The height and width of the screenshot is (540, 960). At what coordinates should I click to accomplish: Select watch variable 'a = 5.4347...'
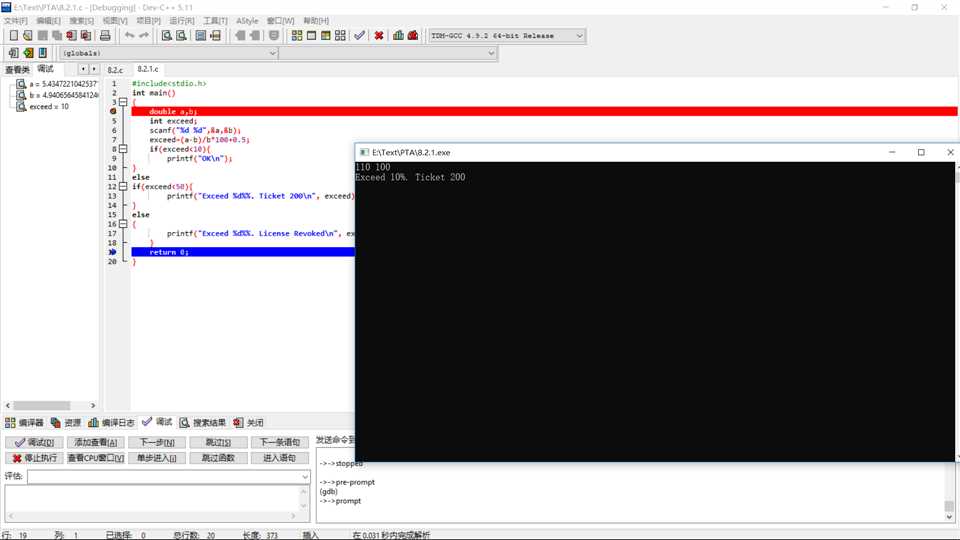tap(62, 84)
